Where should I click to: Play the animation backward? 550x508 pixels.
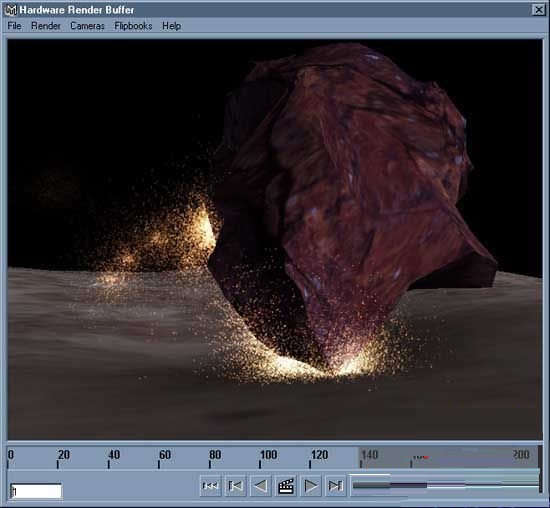261,486
